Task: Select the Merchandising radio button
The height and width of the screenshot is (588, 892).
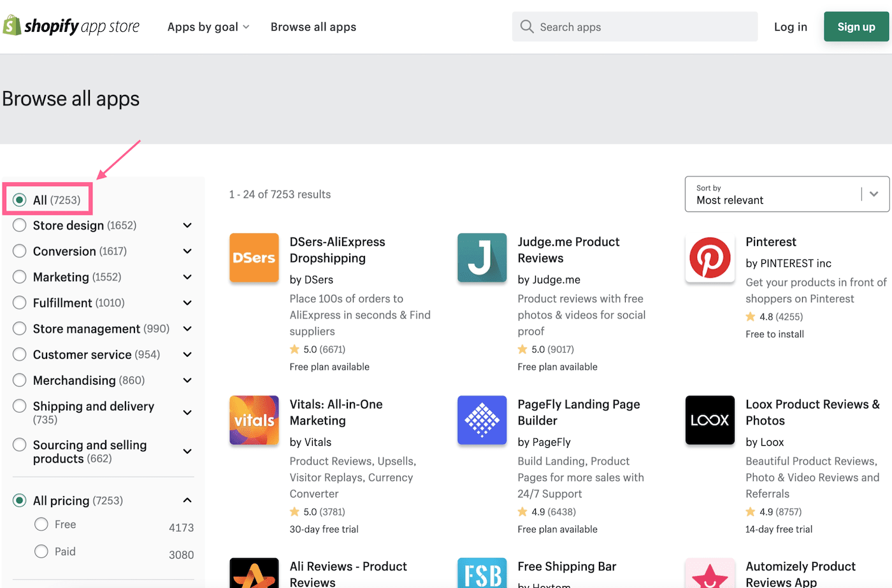Action: (x=20, y=380)
